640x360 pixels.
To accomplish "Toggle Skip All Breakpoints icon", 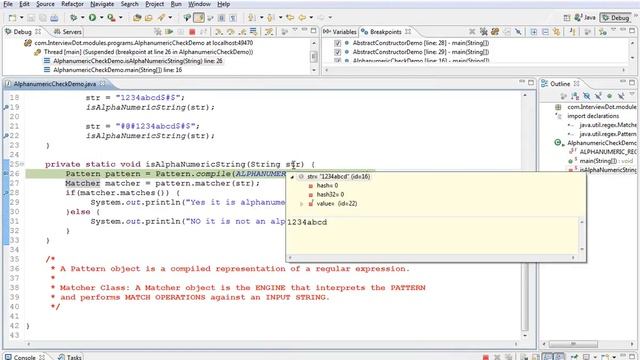I will click(518, 31).
